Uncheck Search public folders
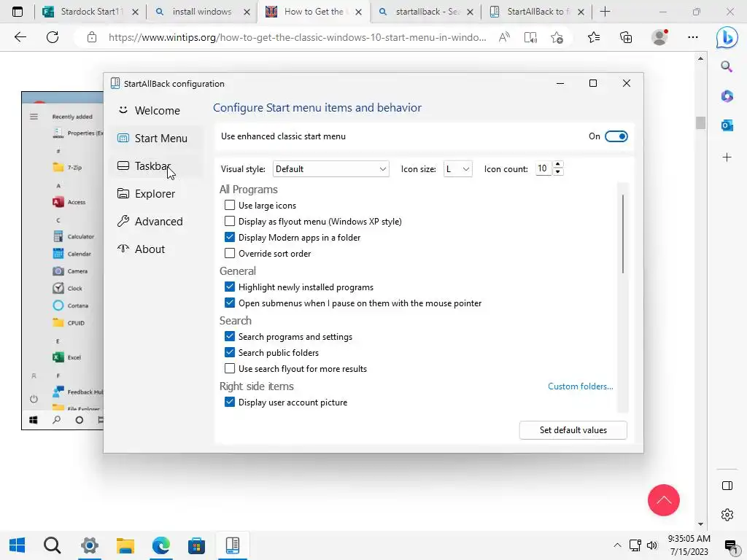Screen dimensions: 747x560 (x=230, y=352)
